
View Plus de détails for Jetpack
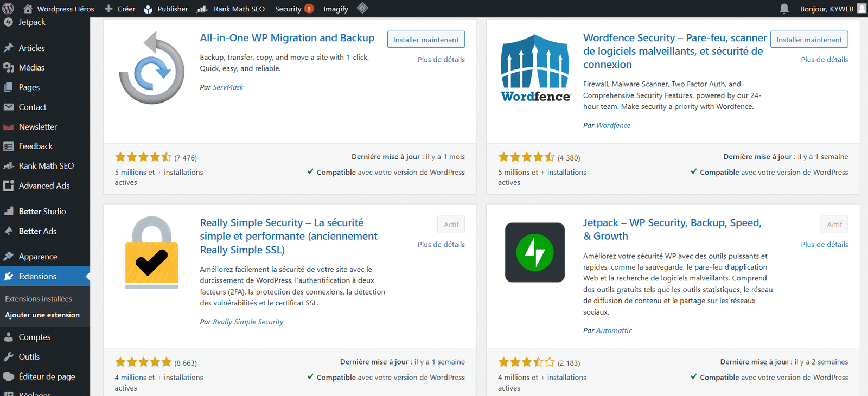point(824,245)
